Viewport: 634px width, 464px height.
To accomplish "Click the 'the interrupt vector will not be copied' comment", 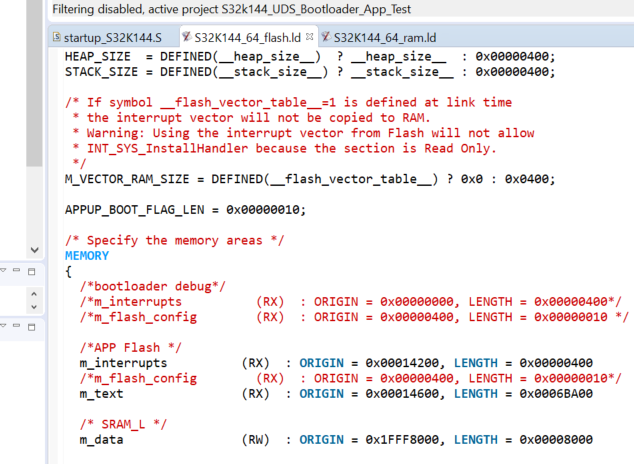I will click(x=251, y=118).
